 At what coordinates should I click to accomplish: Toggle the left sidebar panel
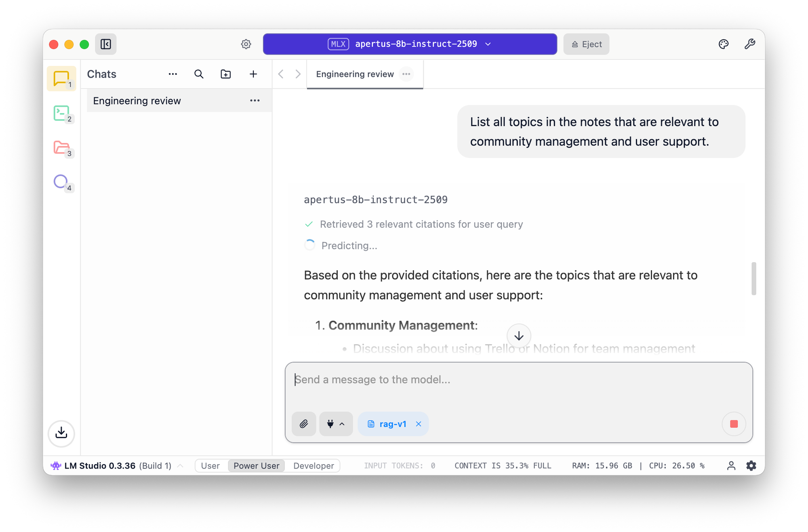(106, 44)
